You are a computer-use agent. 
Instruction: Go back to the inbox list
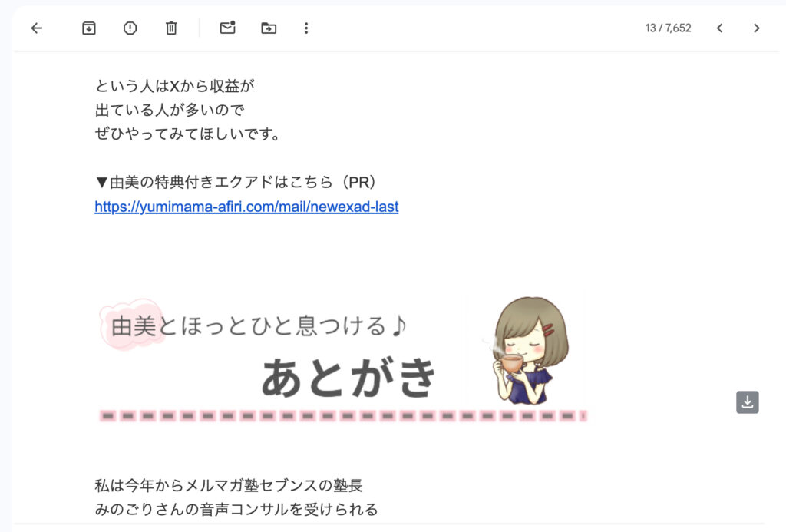[x=37, y=28]
